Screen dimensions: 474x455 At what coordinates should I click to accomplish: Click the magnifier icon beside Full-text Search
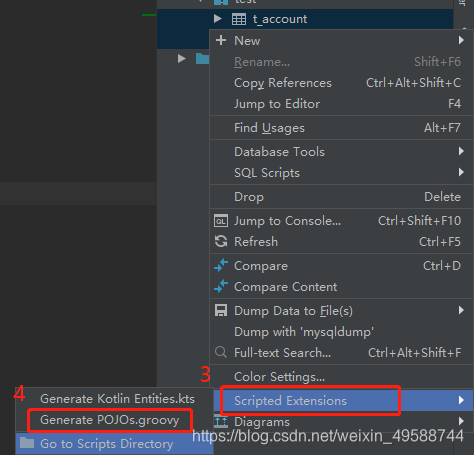point(221,352)
